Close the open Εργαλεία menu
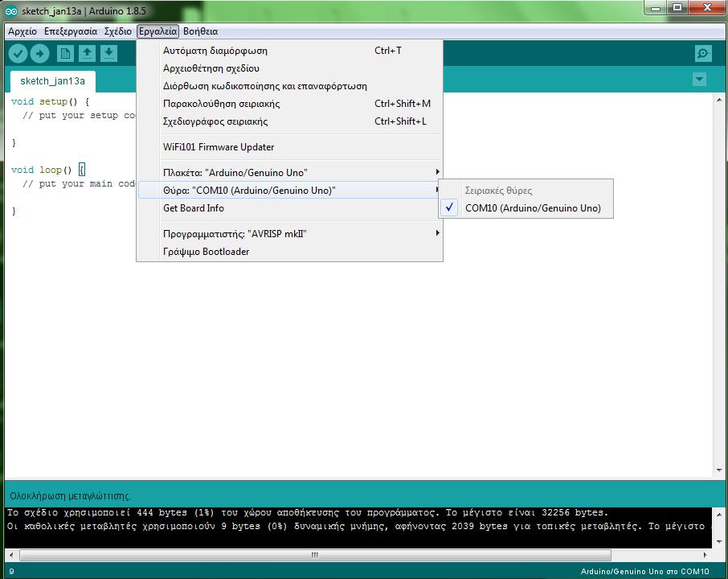The height and width of the screenshot is (579, 728). pos(157,31)
